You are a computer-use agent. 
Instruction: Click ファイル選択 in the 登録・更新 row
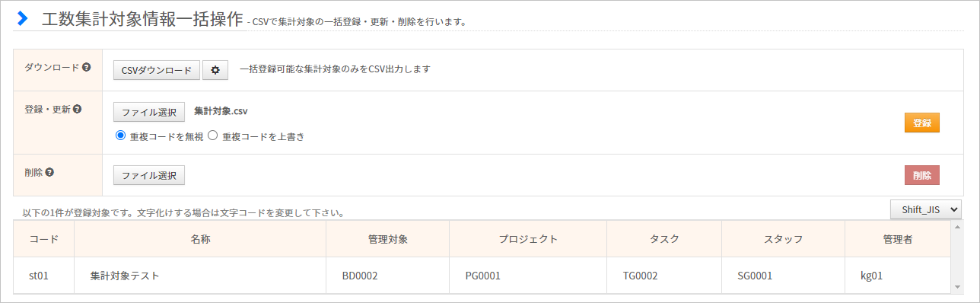coord(149,112)
